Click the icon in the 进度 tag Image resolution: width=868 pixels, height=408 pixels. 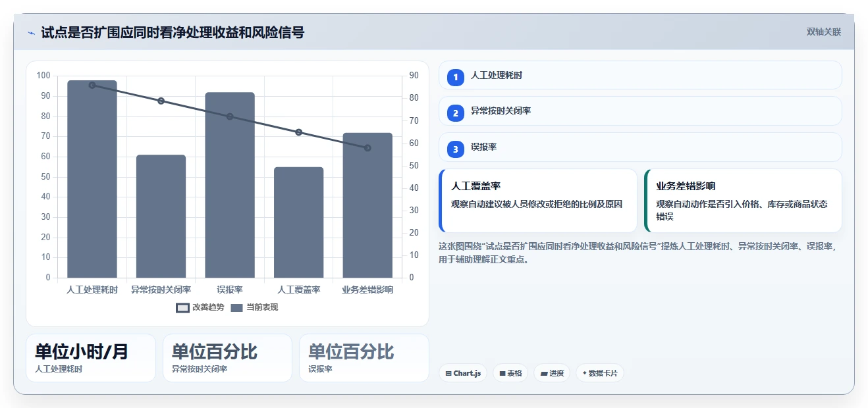point(544,373)
